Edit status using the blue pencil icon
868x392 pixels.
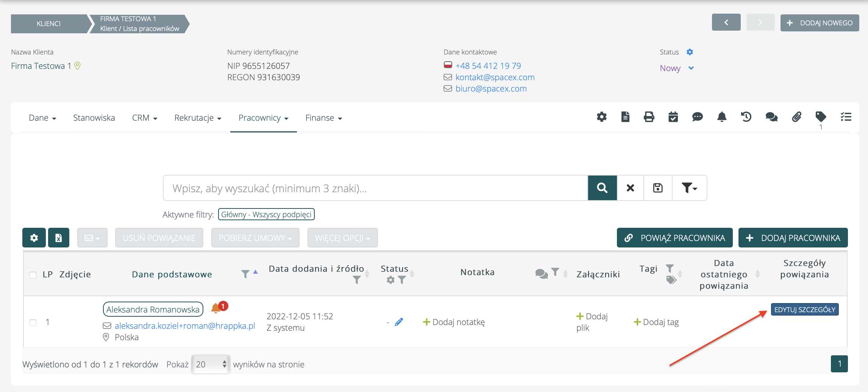click(x=399, y=322)
